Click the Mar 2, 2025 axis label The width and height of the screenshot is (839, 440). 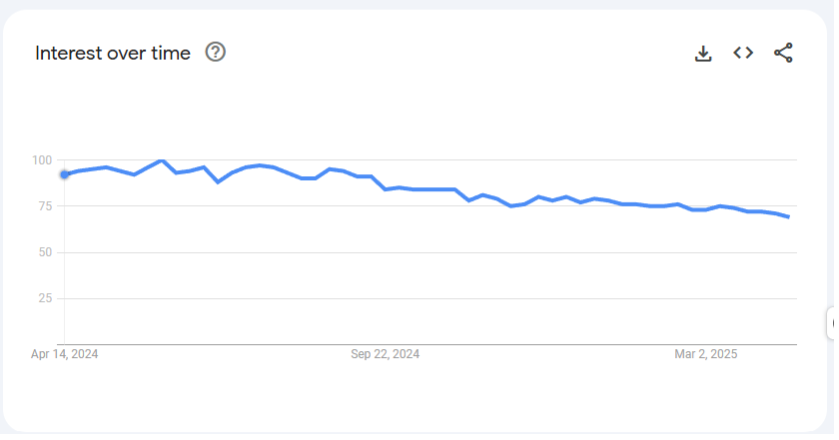(706, 354)
